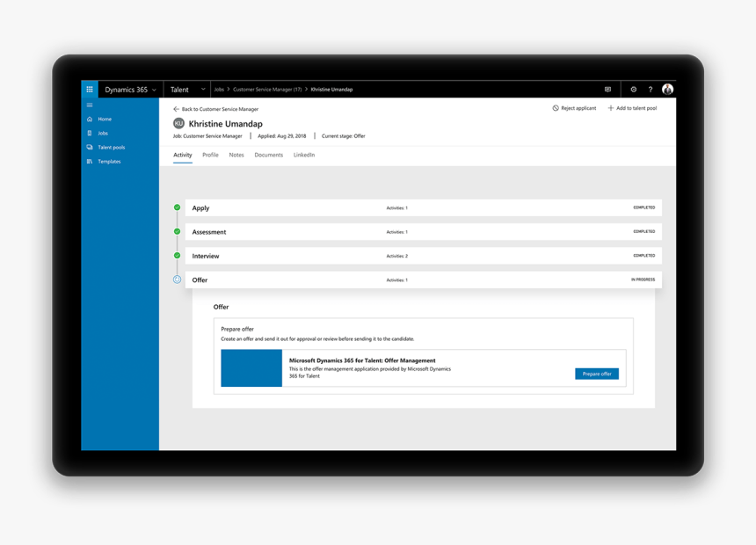Open the Talent app dropdown chevron
This screenshot has width=756, height=545.
pyautogui.click(x=203, y=90)
